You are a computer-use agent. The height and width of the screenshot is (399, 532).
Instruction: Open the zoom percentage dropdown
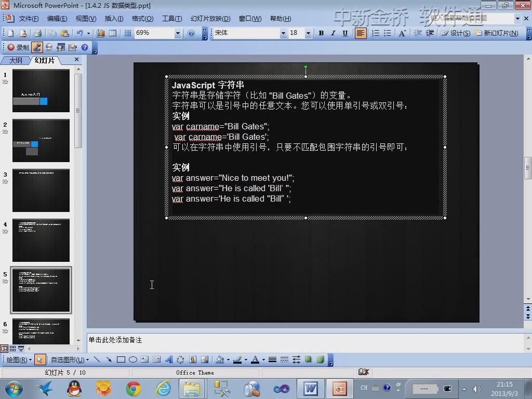[178, 33]
